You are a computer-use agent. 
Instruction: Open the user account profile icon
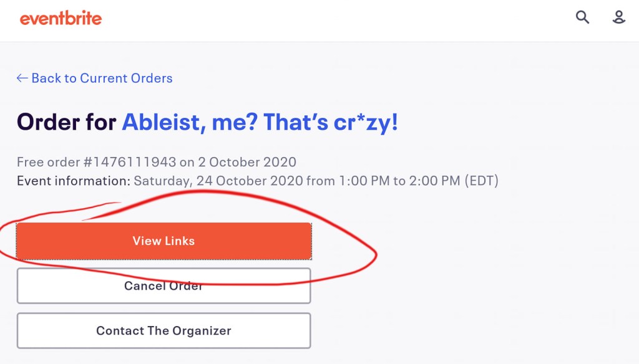tap(618, 17)
